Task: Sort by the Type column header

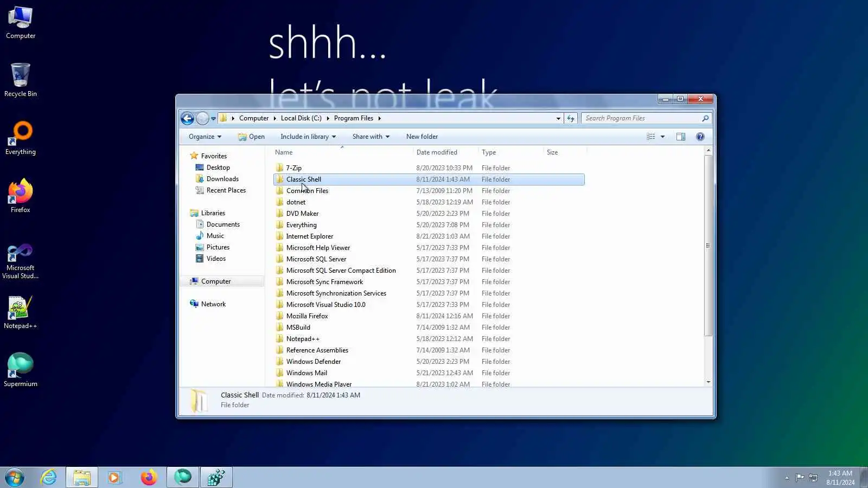Action: tap(510, 152)
